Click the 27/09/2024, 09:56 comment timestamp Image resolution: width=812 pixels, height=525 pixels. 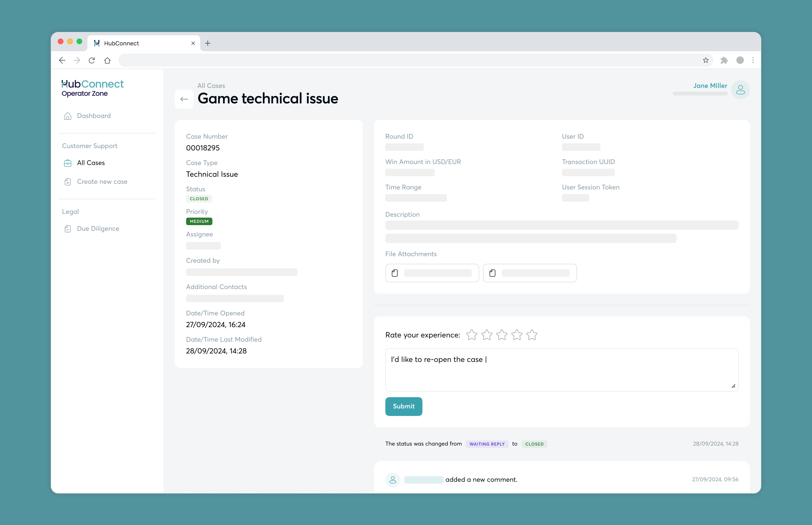(715, 479)
